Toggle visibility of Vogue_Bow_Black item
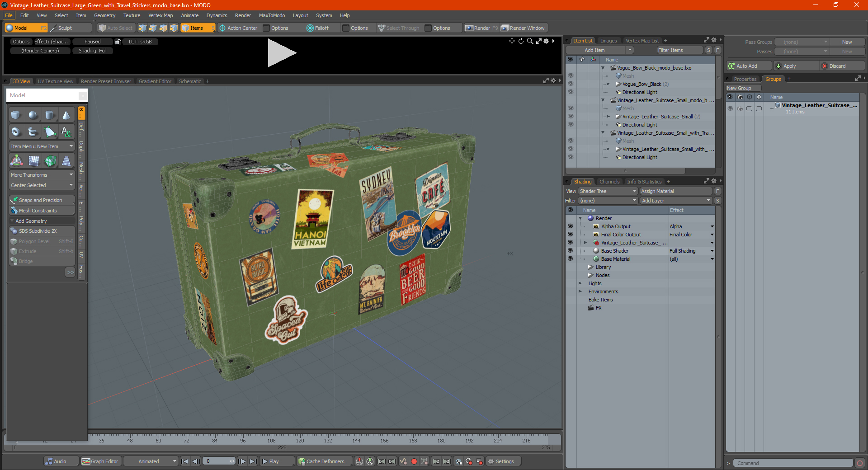Screen dimensions: 868x470 click(571, 84)
